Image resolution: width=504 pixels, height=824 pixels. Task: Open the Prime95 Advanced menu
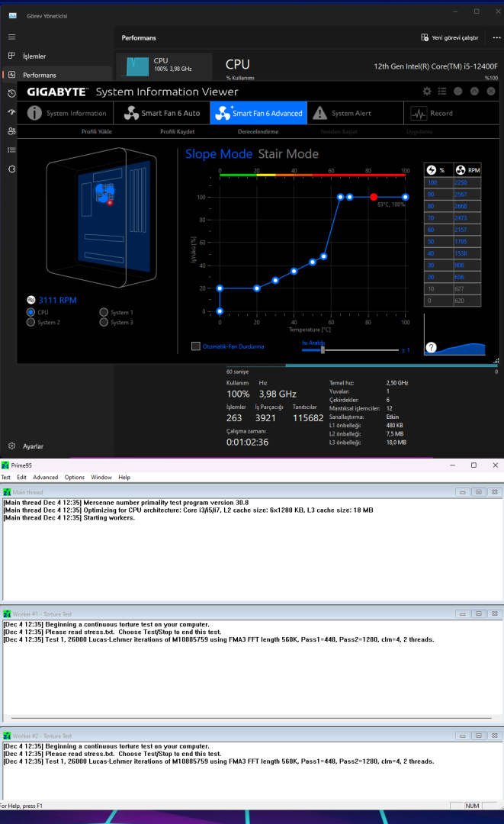(46, 477)
